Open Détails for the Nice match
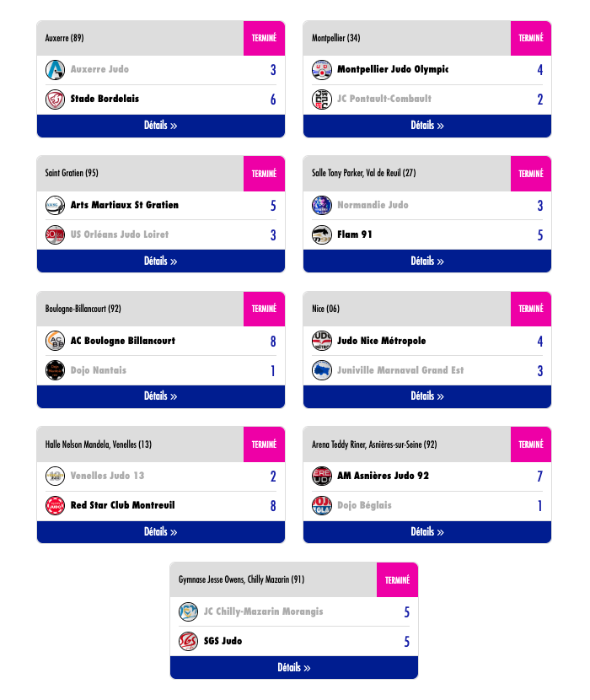The image size is (590, 700). tap(427, 396)
